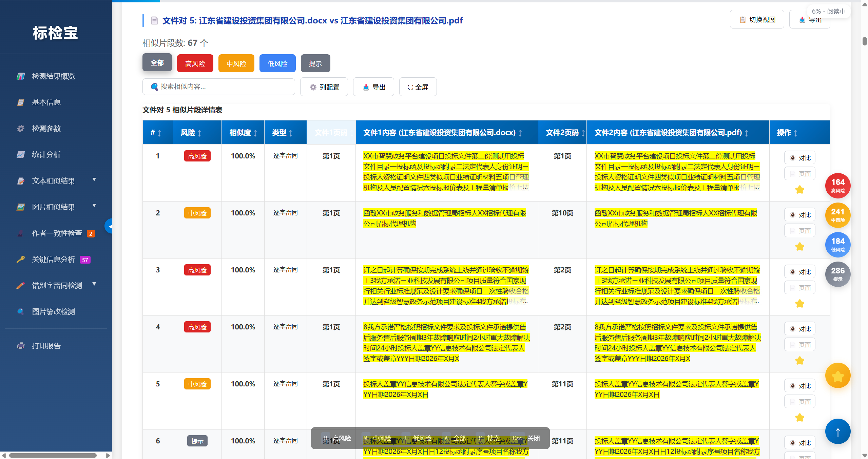Sort by 文件2内容 column header
Image resolution: width=868 pixels, height=459 pixels.
tap(678, 133)
